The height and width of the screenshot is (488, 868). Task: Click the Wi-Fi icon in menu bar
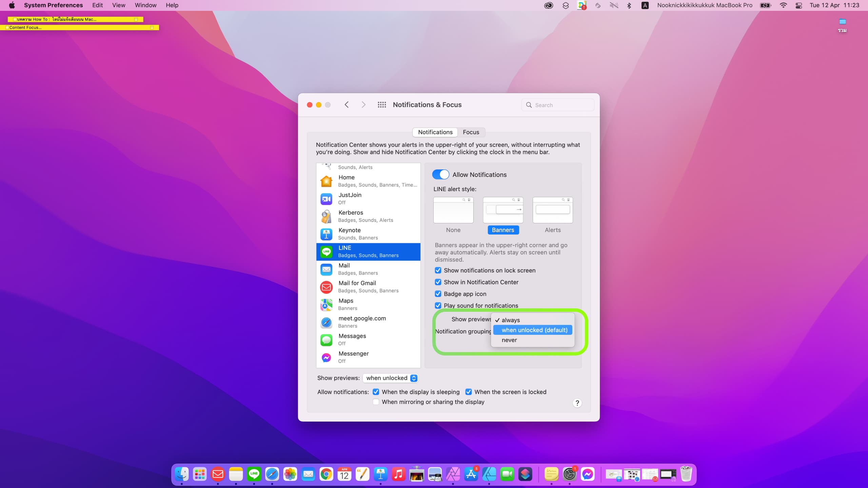click(x=783, y=5)
